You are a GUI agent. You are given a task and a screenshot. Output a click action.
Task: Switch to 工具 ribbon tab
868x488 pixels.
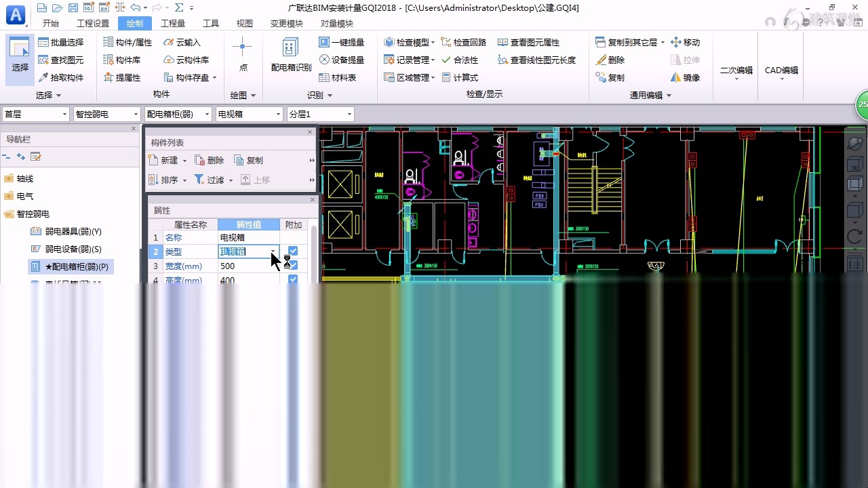coord(211,23)
